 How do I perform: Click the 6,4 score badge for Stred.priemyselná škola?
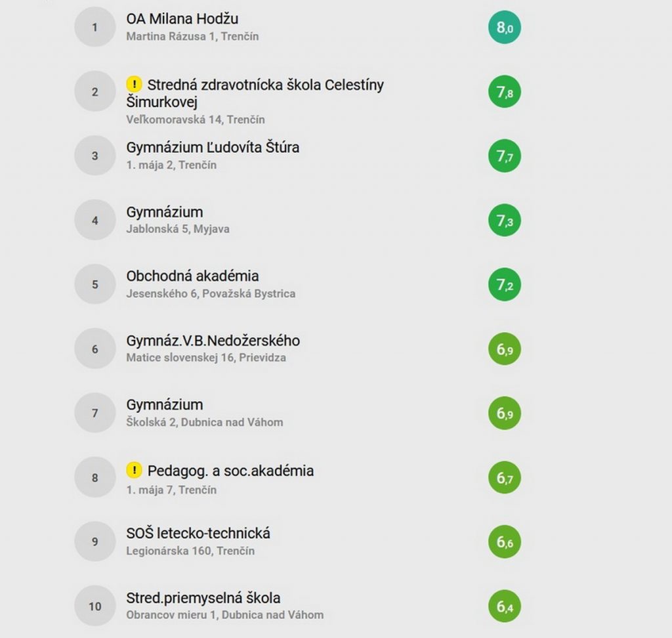pos(505,606)
